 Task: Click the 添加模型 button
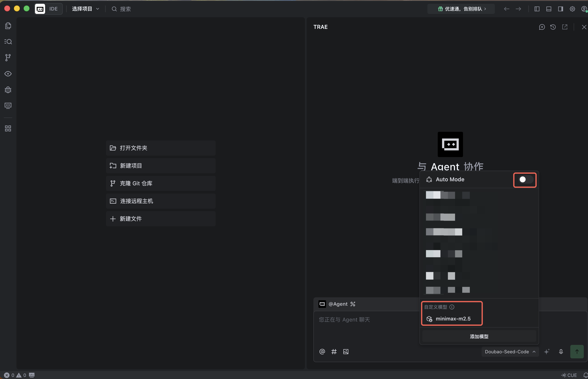coord(479,336)
